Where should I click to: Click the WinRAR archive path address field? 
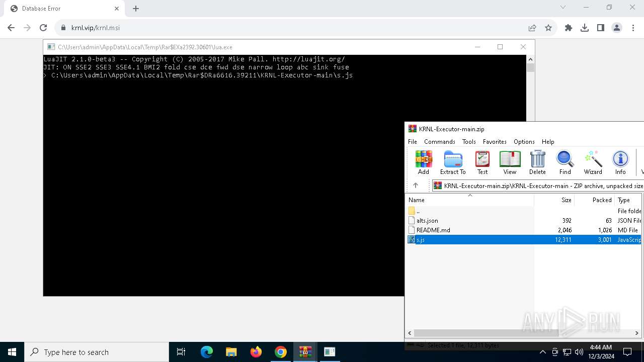coord(538,186)
